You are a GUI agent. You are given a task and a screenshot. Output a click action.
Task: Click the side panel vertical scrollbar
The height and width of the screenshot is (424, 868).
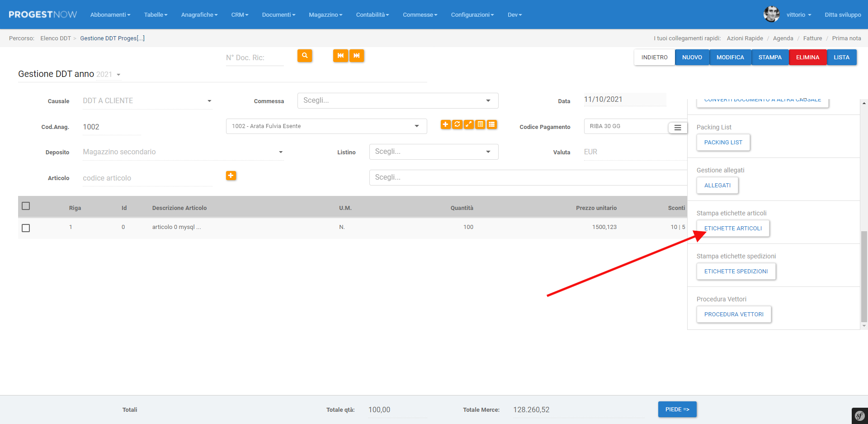pos(864,276)
